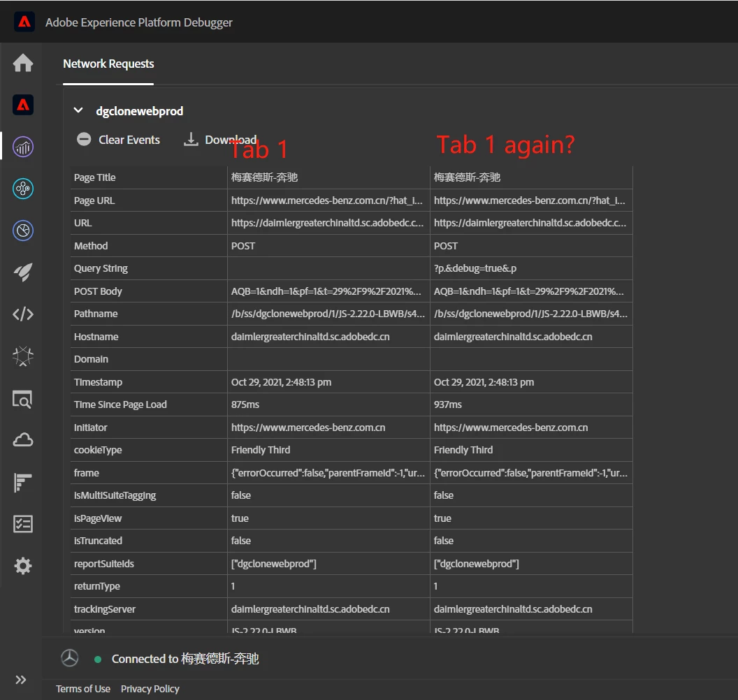This screenshot has width=738, height=700.
Task: Switch to the Network Requests tab
Action: click(108, 64)
